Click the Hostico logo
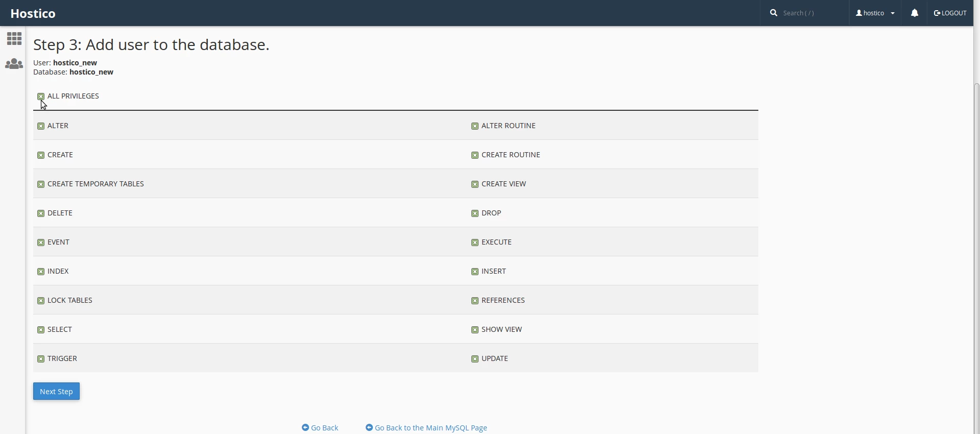Viewport: 980px width, 434px height. pos(33,13)
